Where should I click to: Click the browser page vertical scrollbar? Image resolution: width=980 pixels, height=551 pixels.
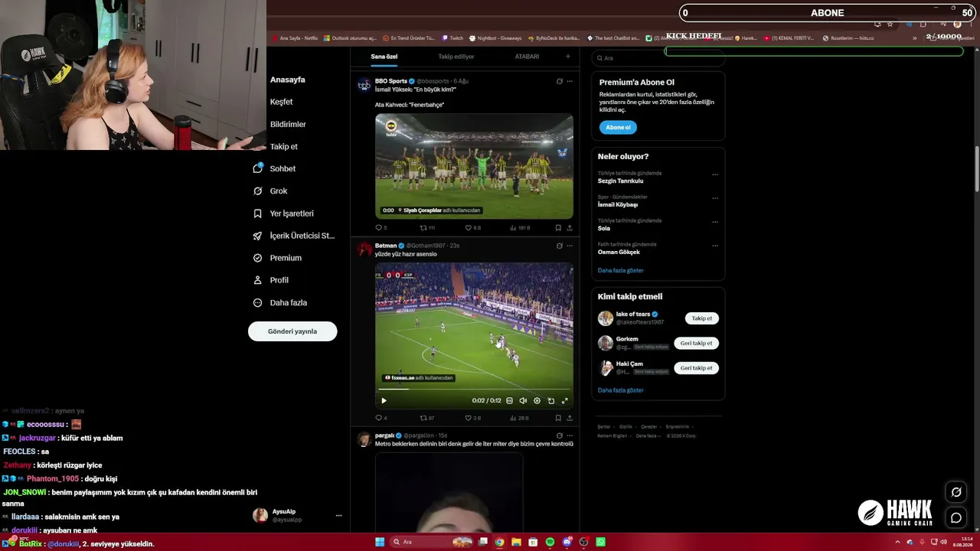point(977,168)
